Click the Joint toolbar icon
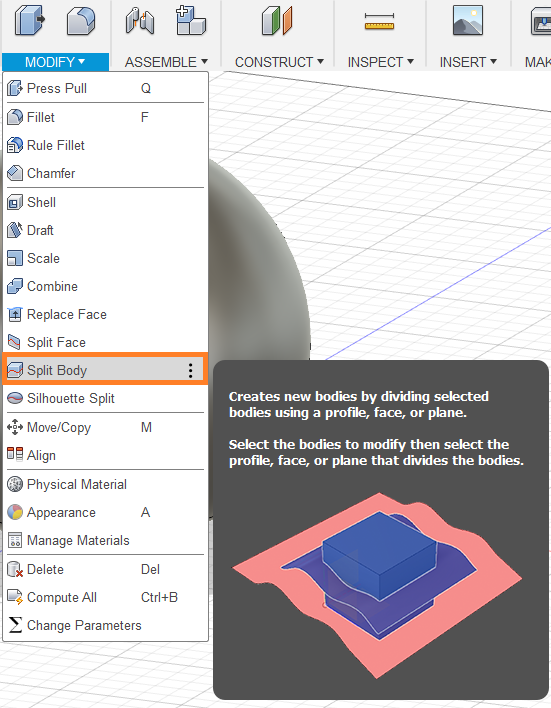This screenshot has width=551, height=708. click(x=140, y=21)
